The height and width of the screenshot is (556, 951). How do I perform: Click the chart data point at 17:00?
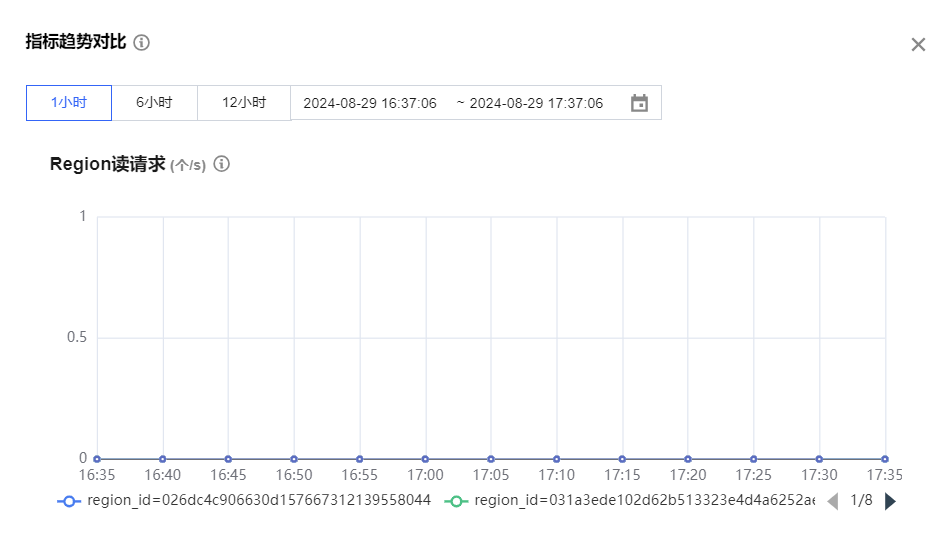tap(425, 459)
